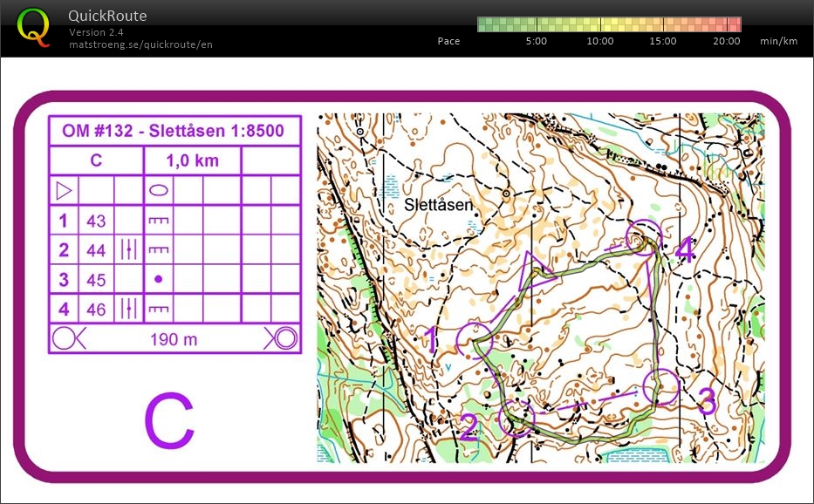Click the 5:00 pace label
This screenshot has height=504, width=814.
point(537,41)
